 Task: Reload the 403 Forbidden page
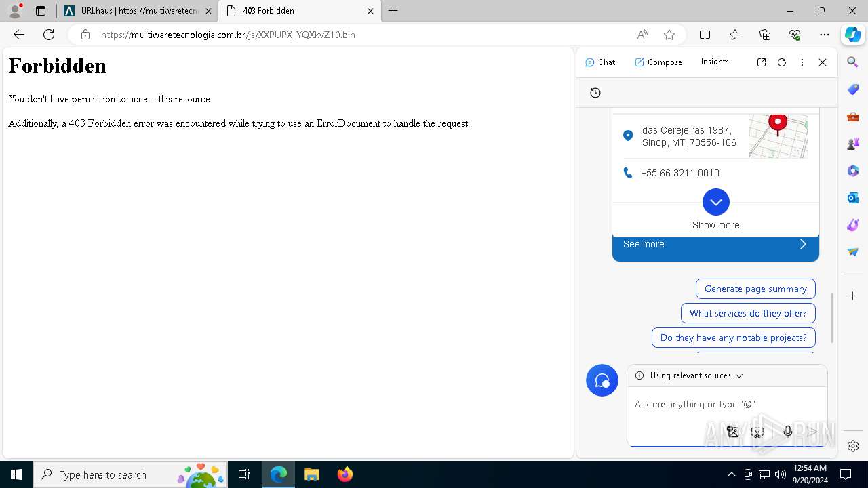click(x=49, y=35)
